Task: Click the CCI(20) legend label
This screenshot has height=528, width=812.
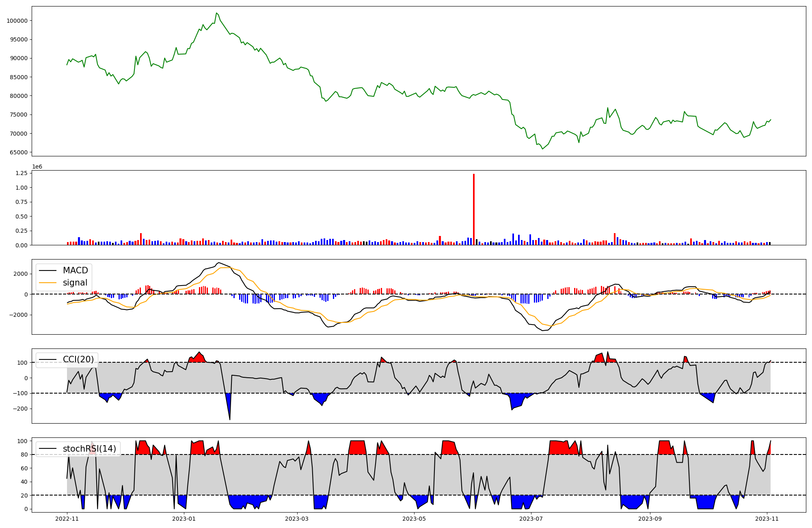Action: pyautogui.click(x=78, y=359)
